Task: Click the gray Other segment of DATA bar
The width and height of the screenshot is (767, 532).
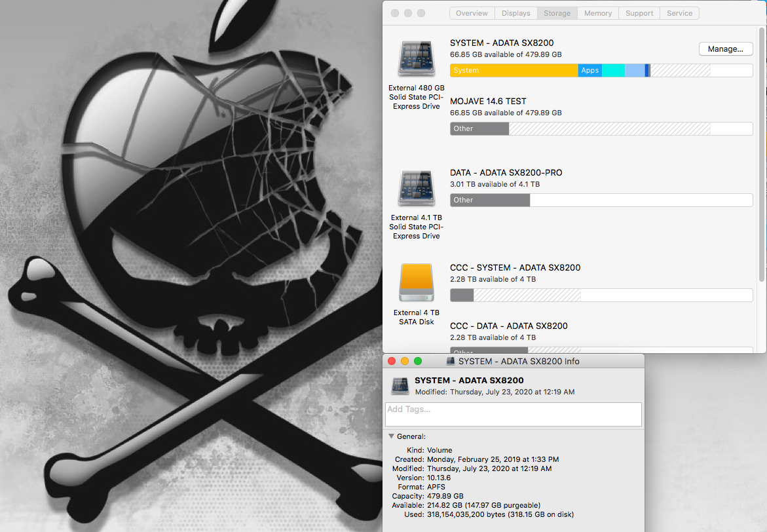Action: (490, 200)
